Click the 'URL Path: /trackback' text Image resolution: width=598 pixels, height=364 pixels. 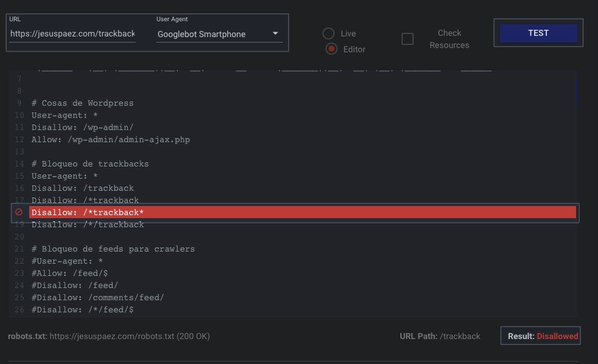[440, 336]
